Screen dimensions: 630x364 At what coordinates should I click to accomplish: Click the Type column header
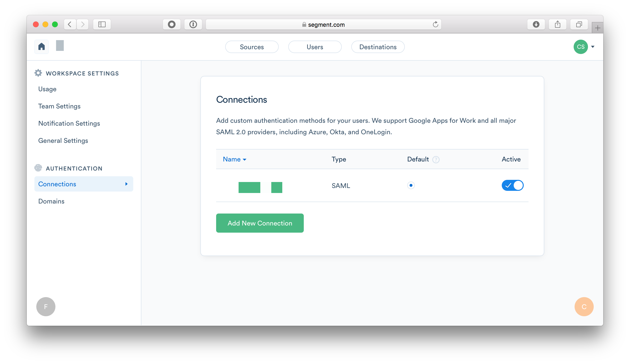pyautogui.click(x=339, y=159)
